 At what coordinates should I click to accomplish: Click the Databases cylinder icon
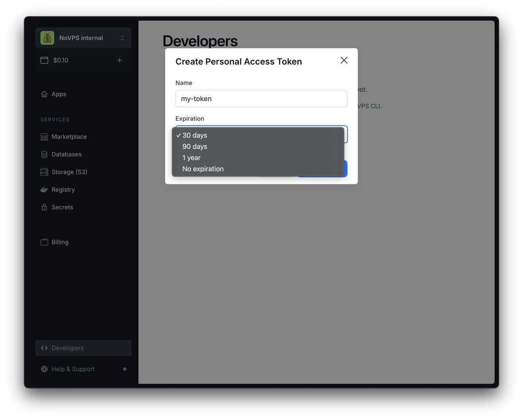point(44,154)
